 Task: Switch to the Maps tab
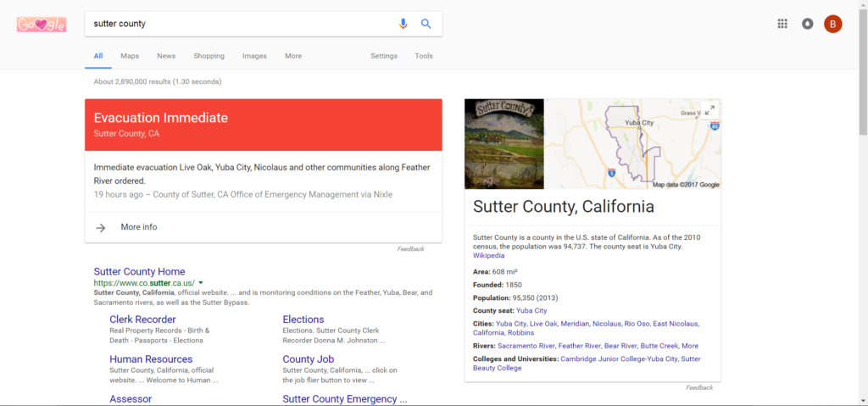pos(130,56)
